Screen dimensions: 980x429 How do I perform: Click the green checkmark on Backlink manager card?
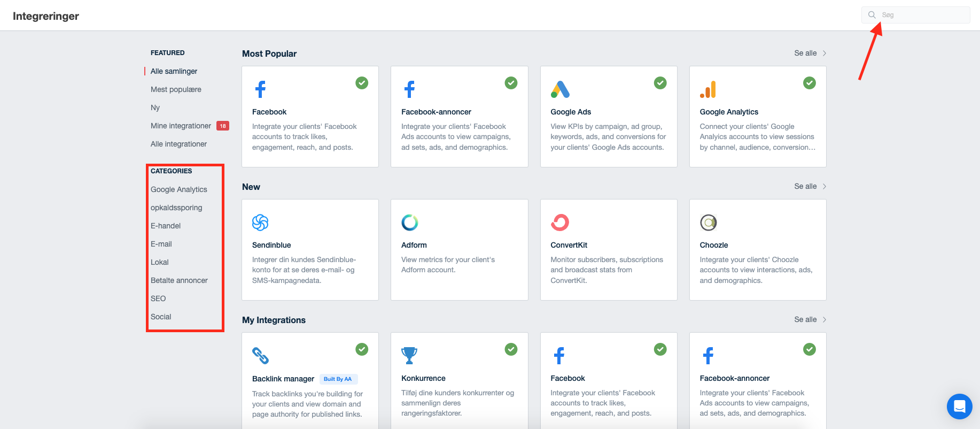(362, 349)
